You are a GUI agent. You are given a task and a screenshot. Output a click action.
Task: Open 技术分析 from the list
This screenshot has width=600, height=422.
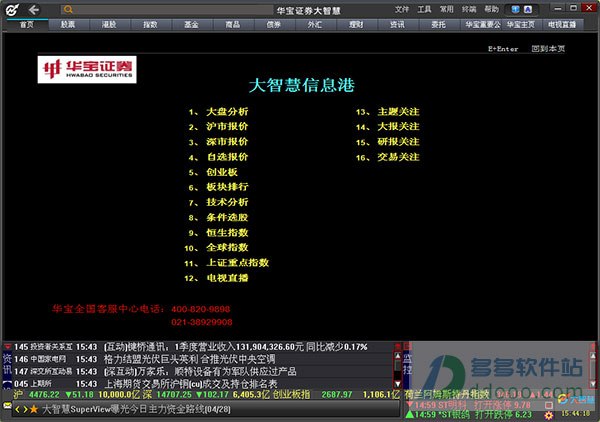(x=227, y=202)
